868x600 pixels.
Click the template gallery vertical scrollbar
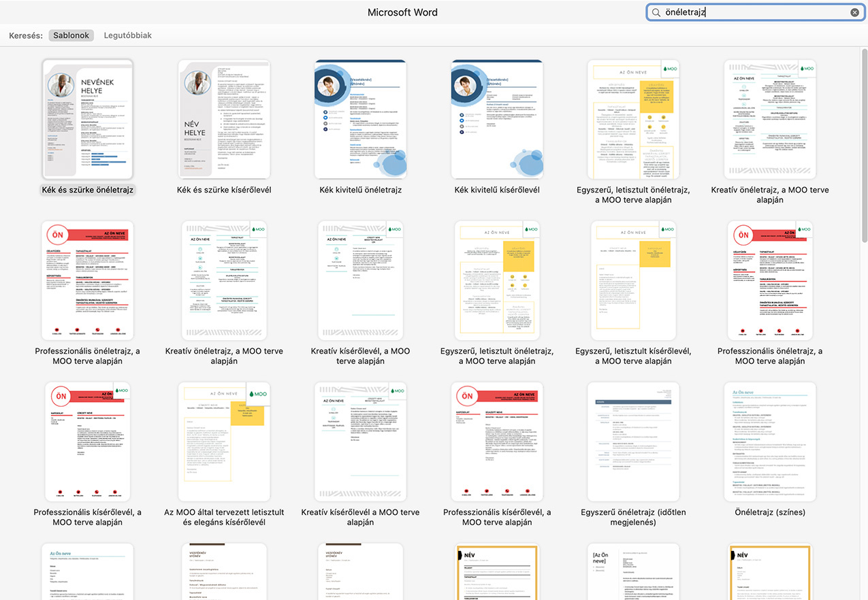coord(864,144)
